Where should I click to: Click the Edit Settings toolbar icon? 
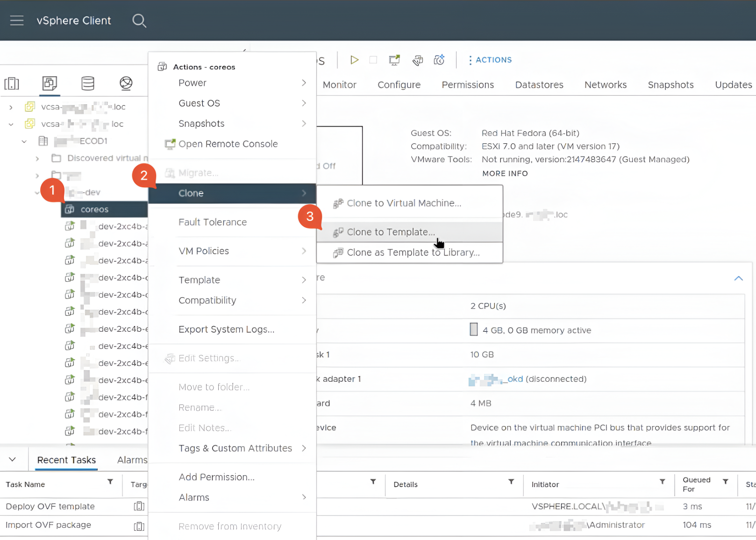coord(417,60)
